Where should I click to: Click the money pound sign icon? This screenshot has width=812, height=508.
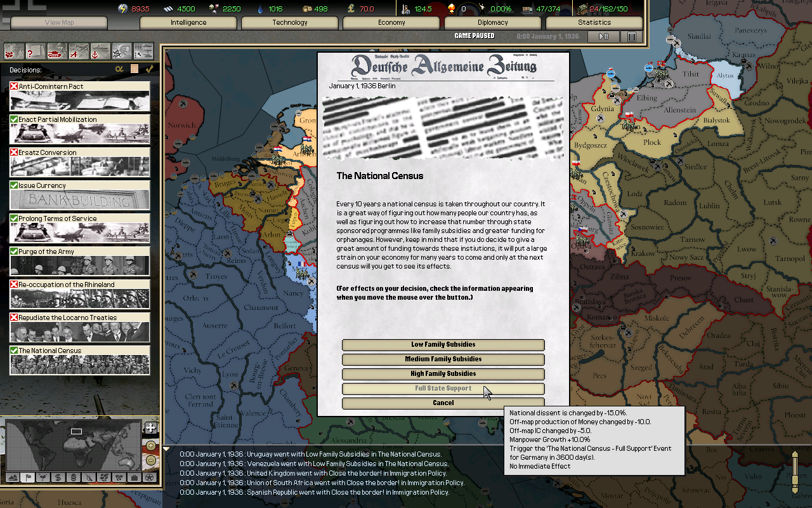[351, 9]
